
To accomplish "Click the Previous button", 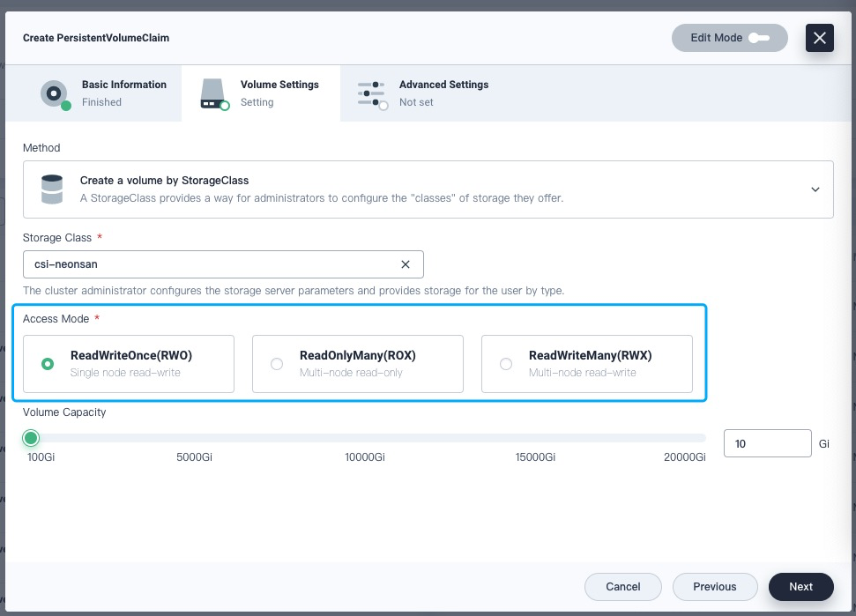I will pos(715,587).
